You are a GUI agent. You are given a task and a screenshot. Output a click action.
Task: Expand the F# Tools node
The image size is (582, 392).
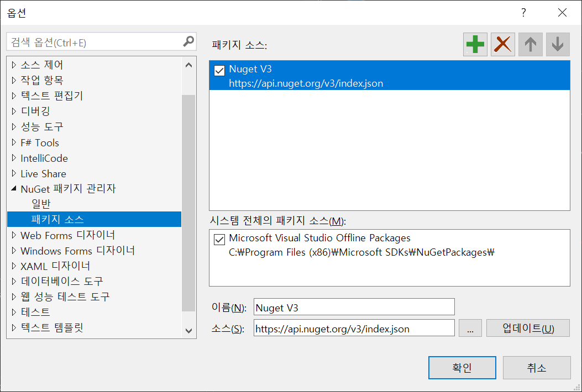pos(14,142)
